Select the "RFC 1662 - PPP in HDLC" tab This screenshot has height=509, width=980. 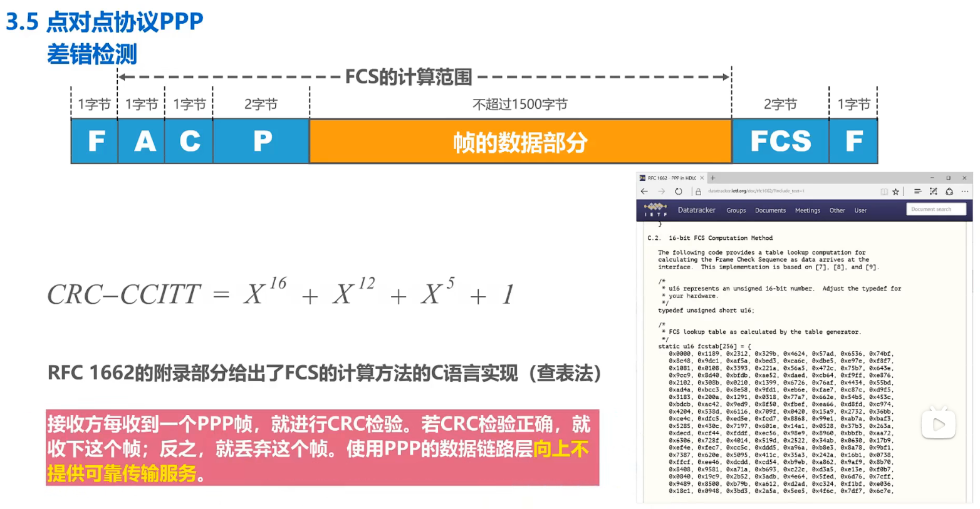click(672, 178)
